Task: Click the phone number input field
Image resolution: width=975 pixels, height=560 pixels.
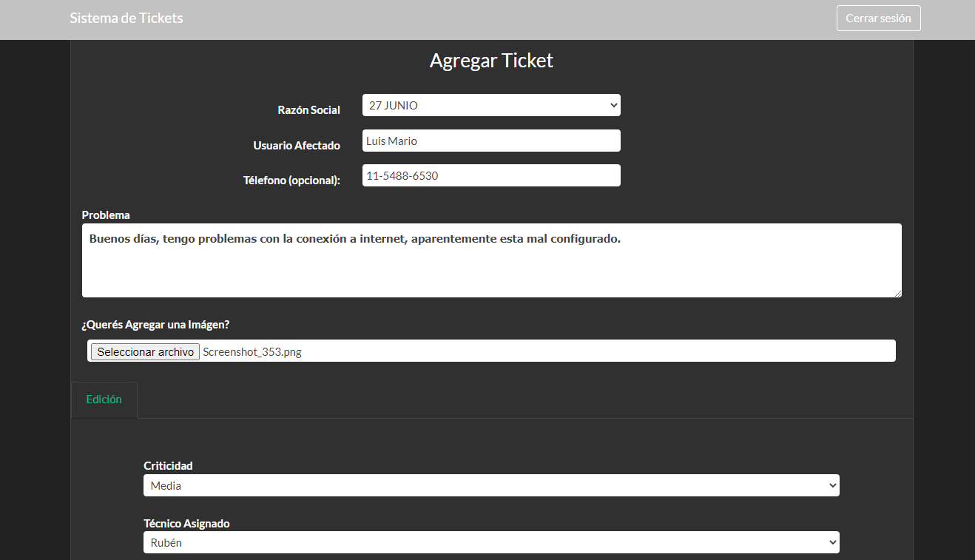Action: 490,176
